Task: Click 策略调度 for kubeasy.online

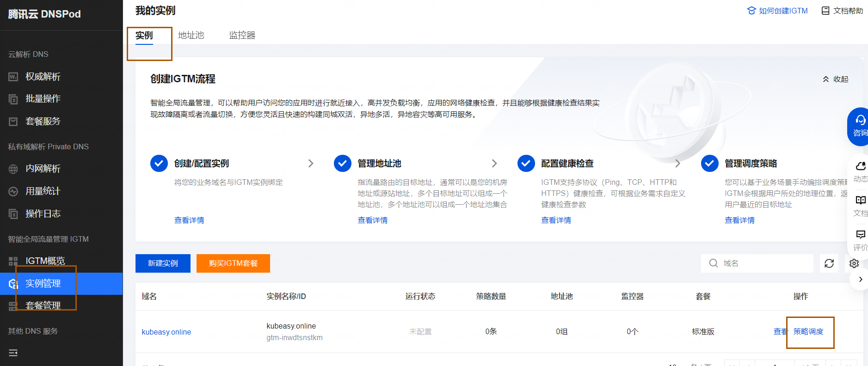Action: pos(808,331)
